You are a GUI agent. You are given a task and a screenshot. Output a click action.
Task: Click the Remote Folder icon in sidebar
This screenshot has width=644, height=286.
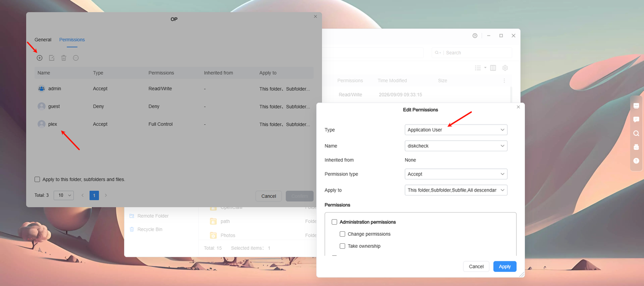point(132,216)
